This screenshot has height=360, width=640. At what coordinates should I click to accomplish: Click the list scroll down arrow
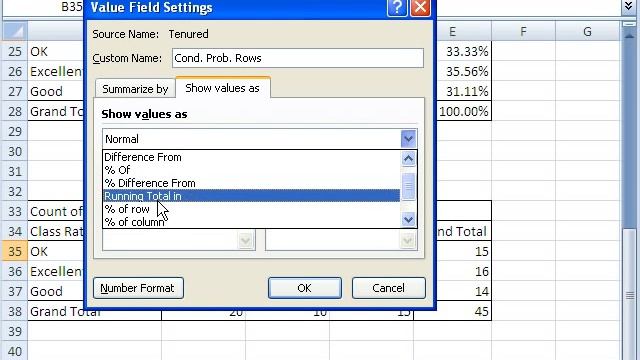[x=408, y=220]
